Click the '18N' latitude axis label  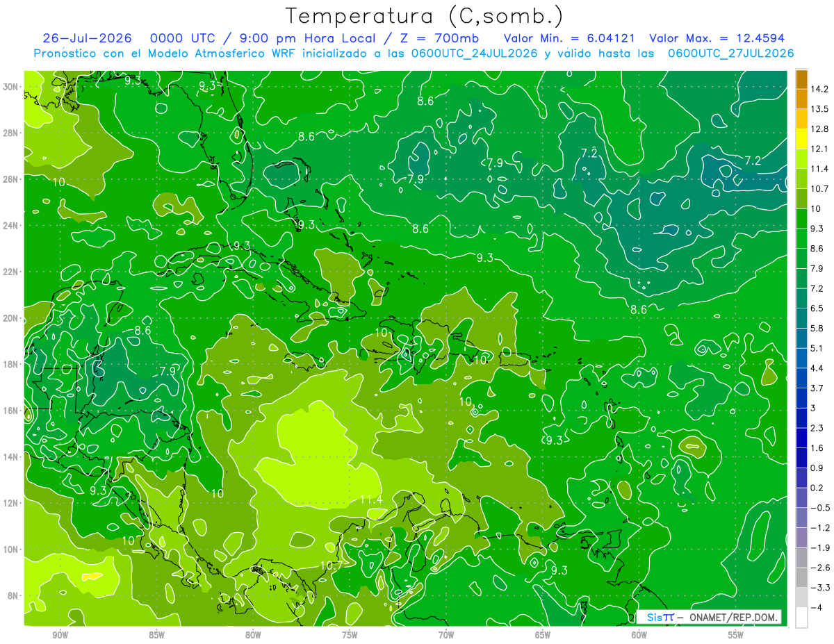click(x=10, y=364)
